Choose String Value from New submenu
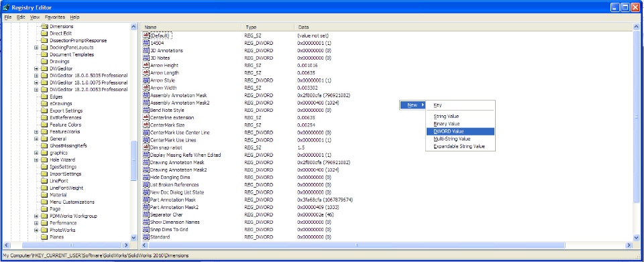 460,117
